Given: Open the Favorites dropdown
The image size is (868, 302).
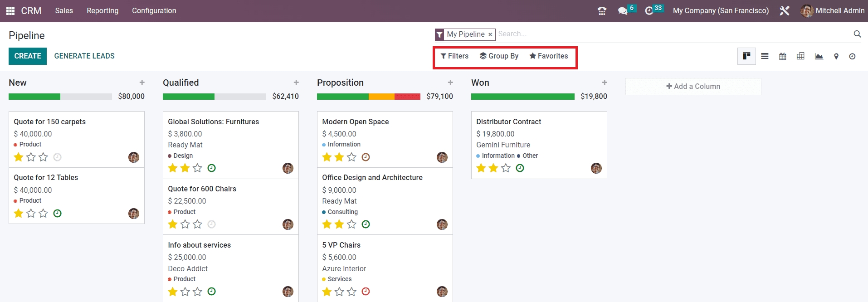Looking at the screenshot, I should [548, 56].
